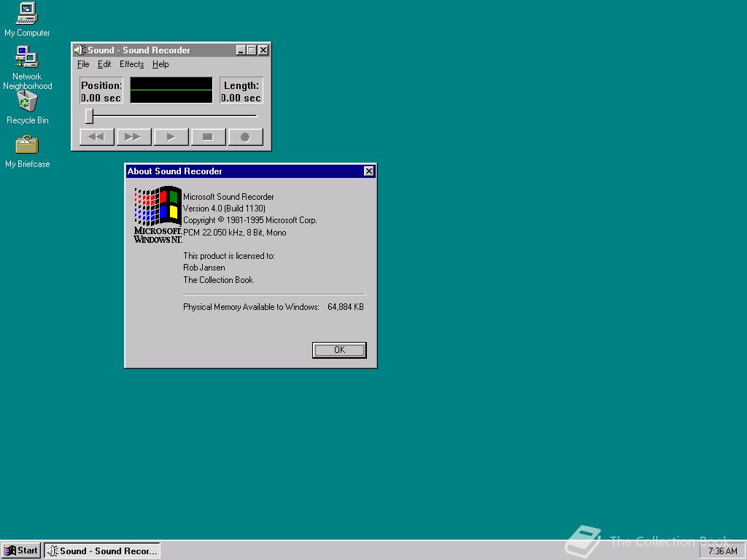Start recording with the Record button
747x560 pixels.
click(x=245, y=137)
